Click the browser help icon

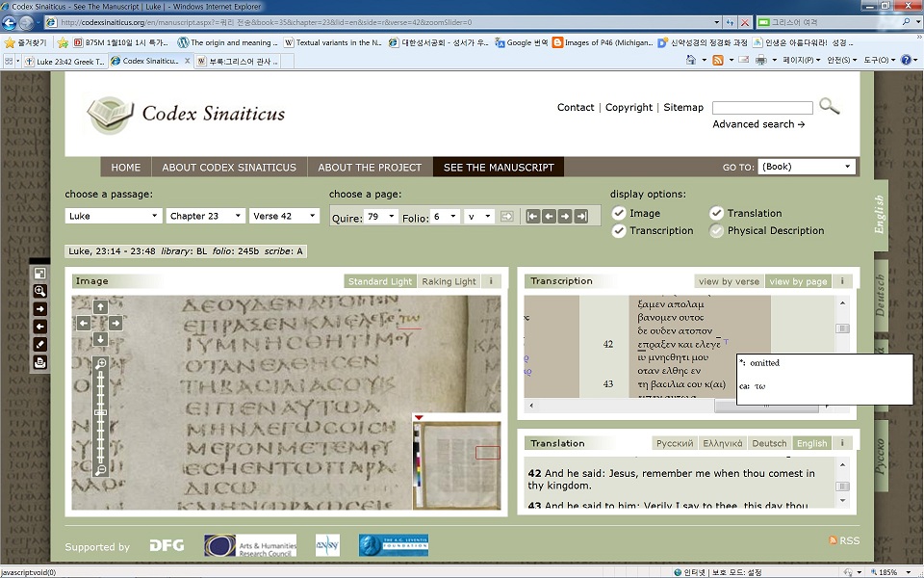point(907,60)
